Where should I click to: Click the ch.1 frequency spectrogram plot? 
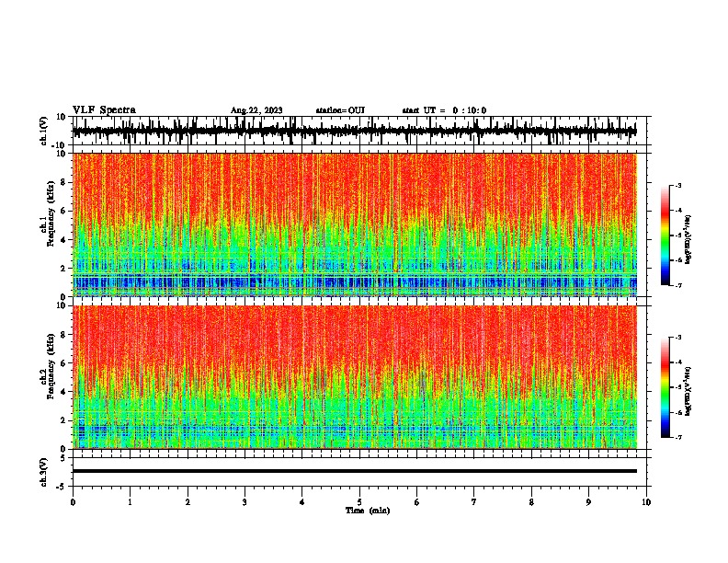pos(359,224)
